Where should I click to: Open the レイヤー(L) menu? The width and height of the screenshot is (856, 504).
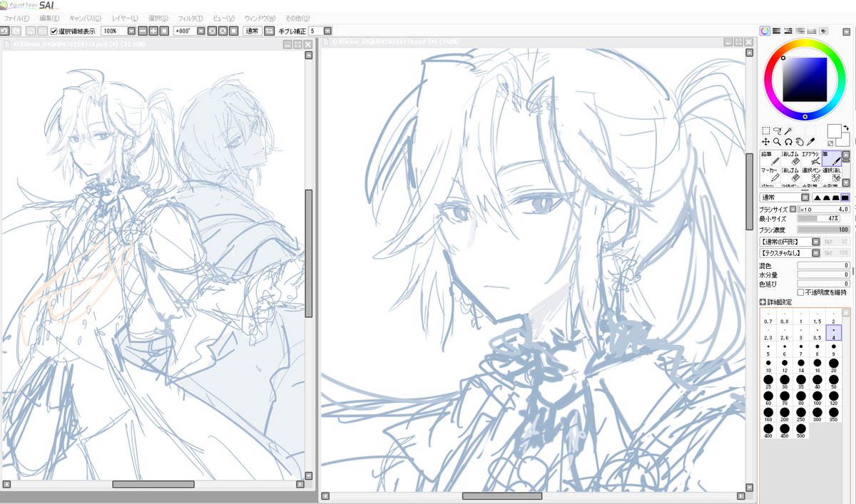pyautogui.click(x=125, y=17)
